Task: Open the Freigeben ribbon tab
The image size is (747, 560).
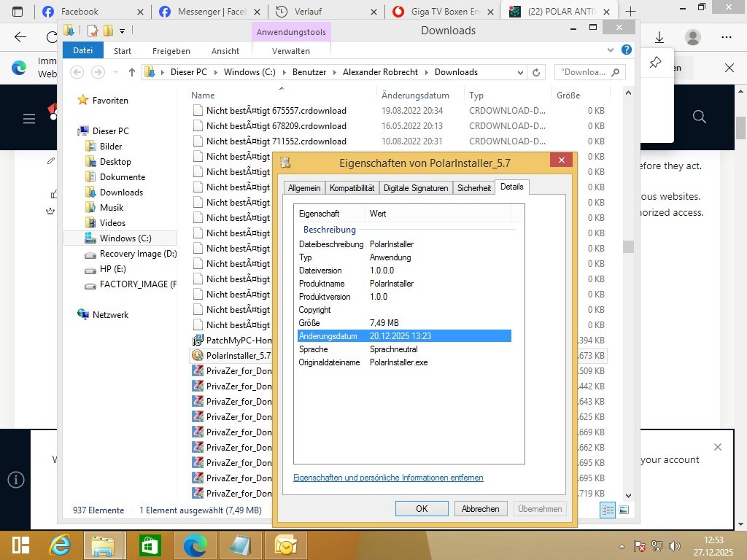Action: (x=171, y=51)
